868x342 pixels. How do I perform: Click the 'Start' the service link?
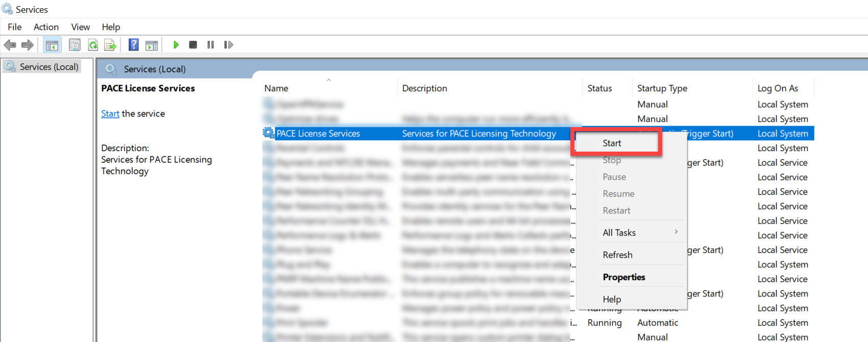coord(110,114)
